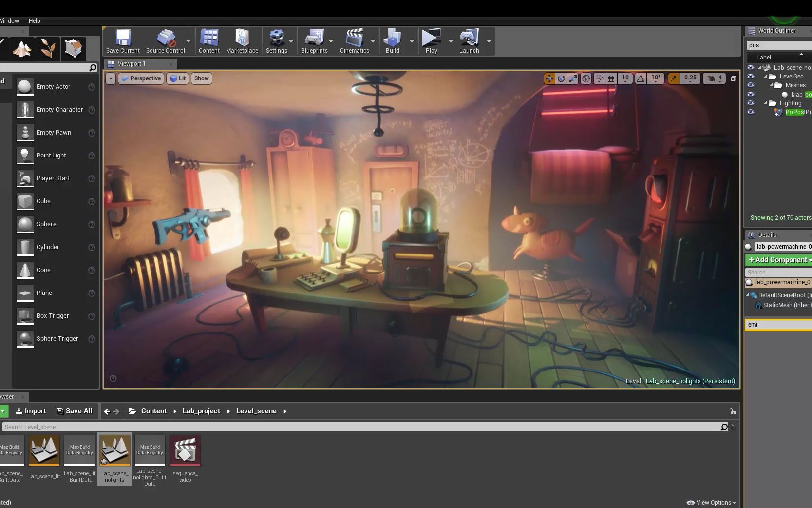Enable grid snapping in the viewport

611,78
